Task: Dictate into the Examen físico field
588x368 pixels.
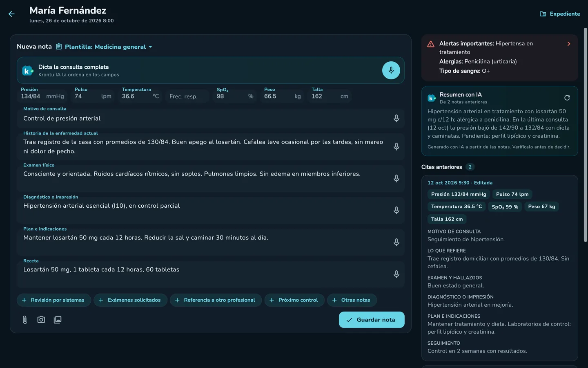Action: 396,178
